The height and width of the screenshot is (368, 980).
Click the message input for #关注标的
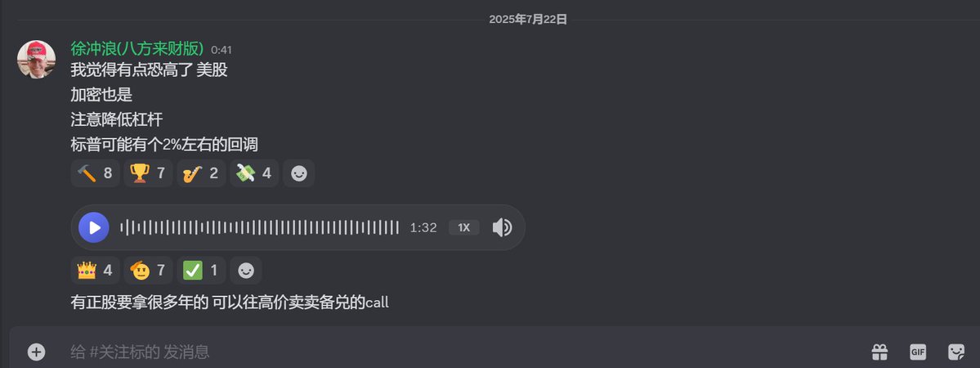click(x=463, y=352)
